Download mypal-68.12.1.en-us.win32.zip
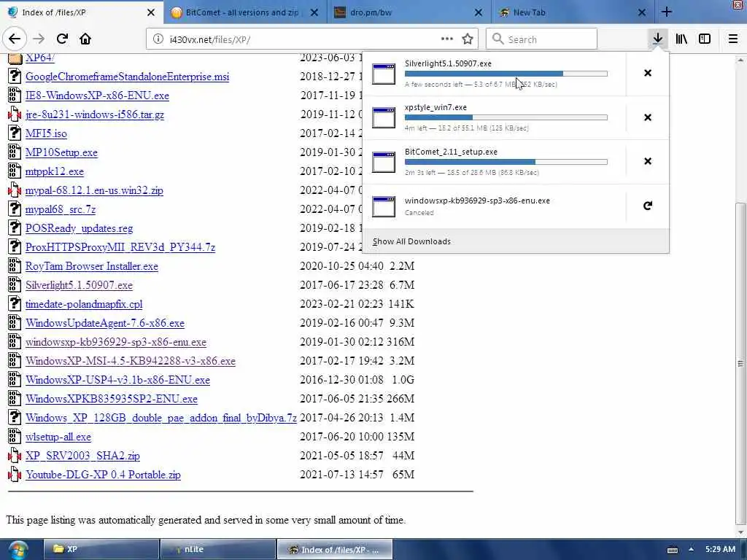This screenshot has height=560, width=747. pyautogui.click(x=94, y=190)
